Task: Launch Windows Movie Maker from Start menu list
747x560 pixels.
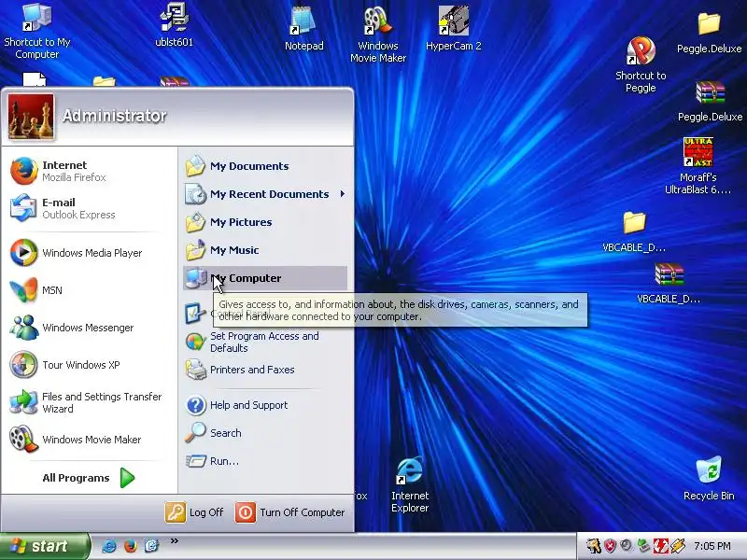Action: tap(88, 440)
